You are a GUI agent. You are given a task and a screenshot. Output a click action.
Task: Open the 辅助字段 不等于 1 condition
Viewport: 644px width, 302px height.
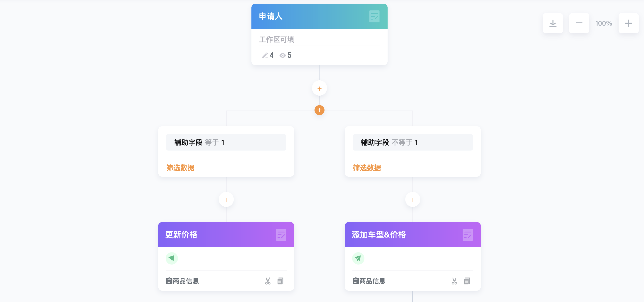(413, 142)
